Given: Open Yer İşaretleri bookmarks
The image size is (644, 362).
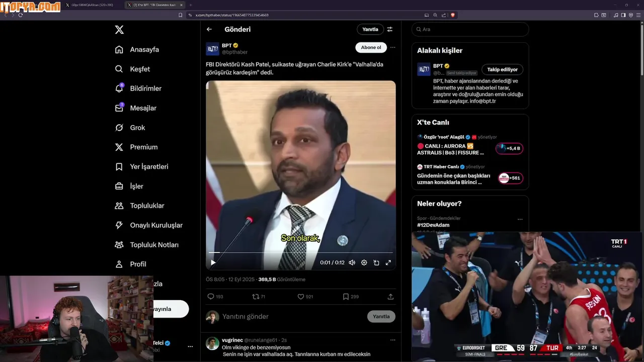Looking at the screenshot, I should pos(141,166).
